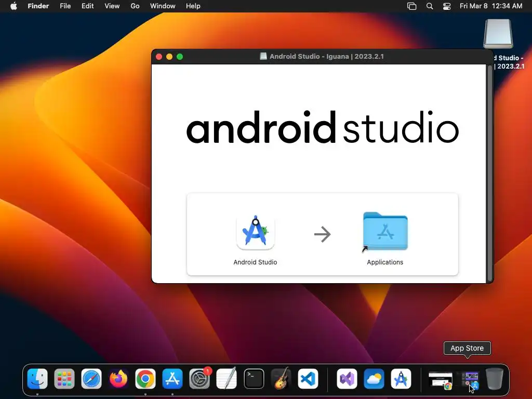Click the installer window vertical scrollbar
The height and width of the screenshot is (399, 532).
[489, 173]
